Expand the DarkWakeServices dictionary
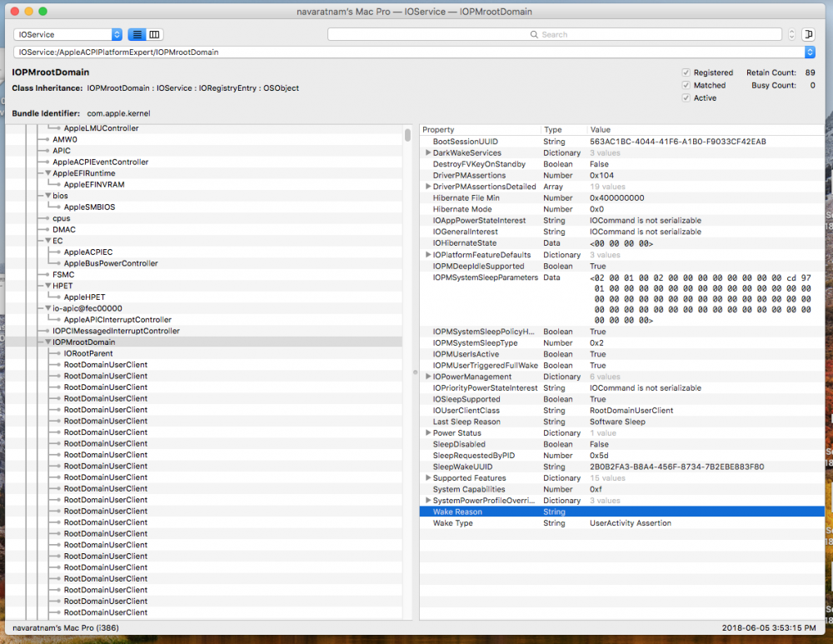 [427, 152]
